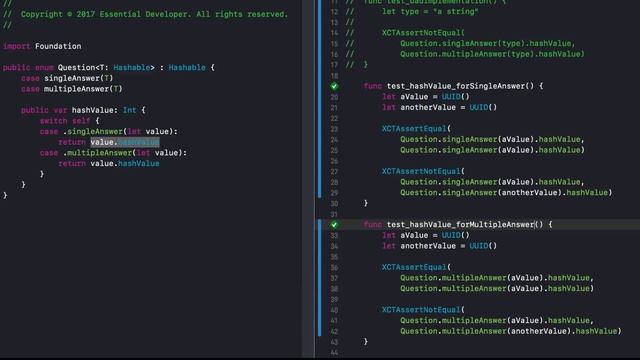Click 'let aValue = UUID()' on line 33

pyautogui.click(x=426, y=235)
